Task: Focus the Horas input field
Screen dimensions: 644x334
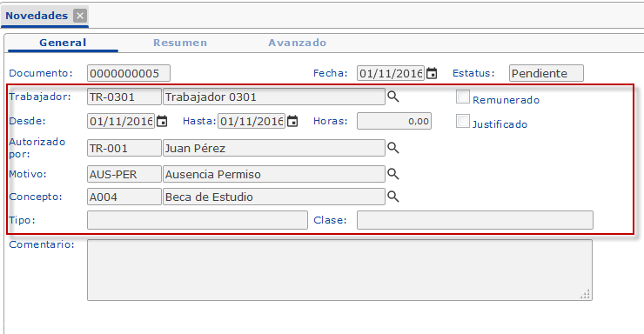Action: (394, 121)
